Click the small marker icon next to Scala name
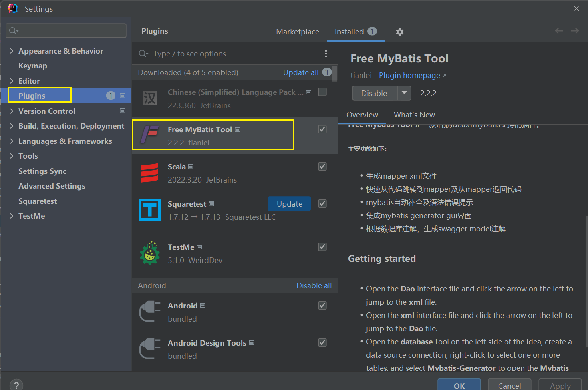The image size is (588, 390). pos(191,167)
